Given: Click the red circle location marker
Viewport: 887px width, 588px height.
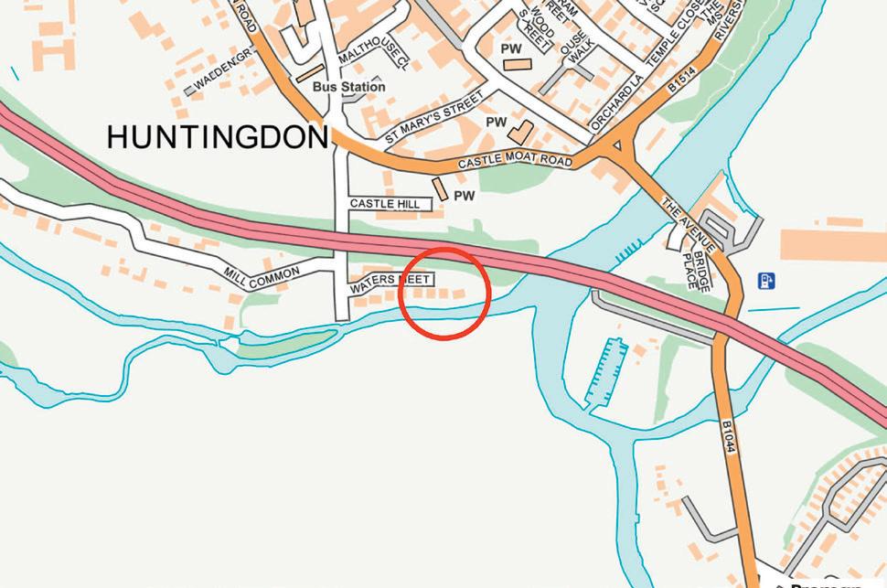Looking at the screenshot, I should point(444,294).
